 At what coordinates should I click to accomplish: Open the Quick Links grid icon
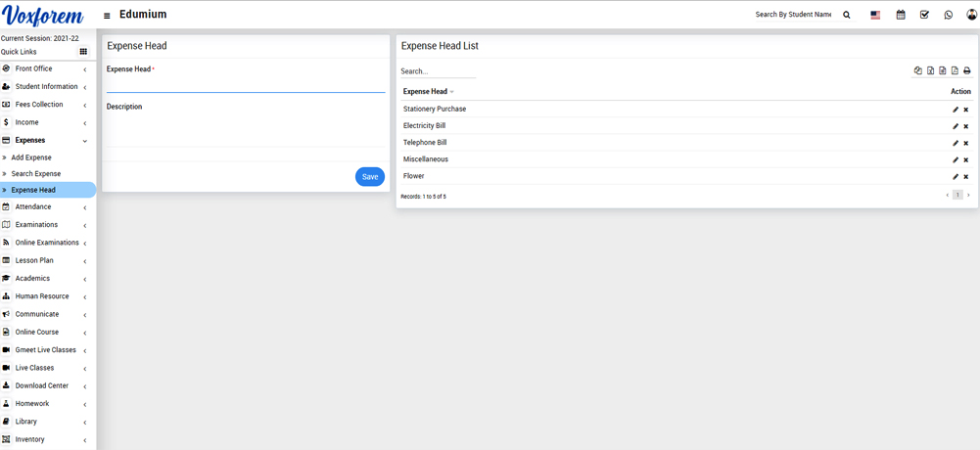83,52
